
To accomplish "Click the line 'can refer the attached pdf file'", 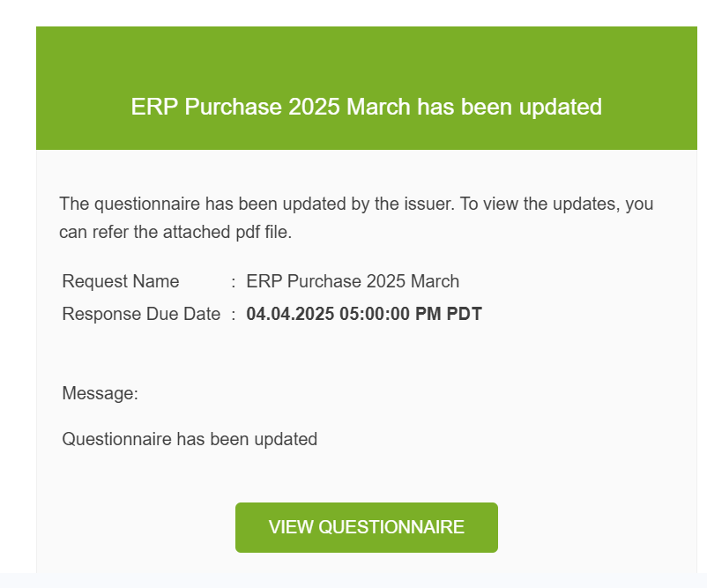I will pyautogui.click(x=175, y=232).
